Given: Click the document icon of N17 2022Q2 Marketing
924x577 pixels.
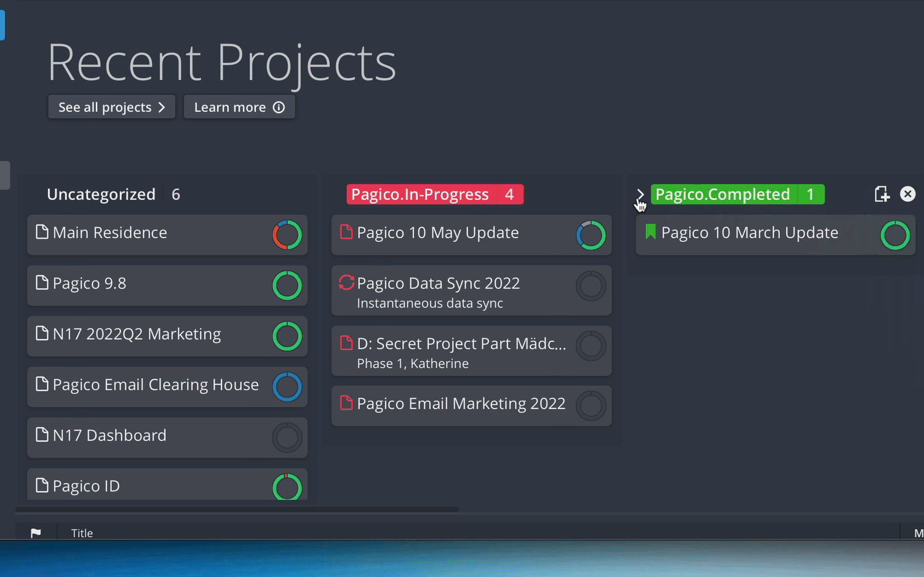Looking at the screenshot, I should (x=42, y=333).
